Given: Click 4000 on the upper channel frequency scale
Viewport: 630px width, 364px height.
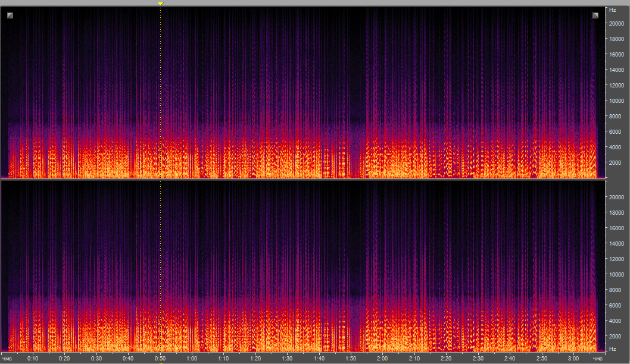Looking at the screenshot, I should coord(615,148).
